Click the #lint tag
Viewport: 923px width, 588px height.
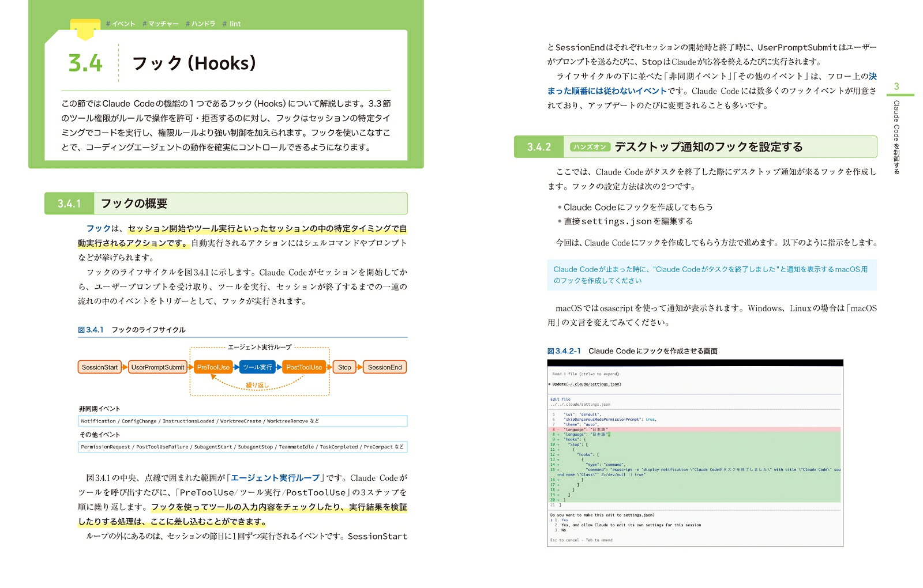click(x=231, y=24)
